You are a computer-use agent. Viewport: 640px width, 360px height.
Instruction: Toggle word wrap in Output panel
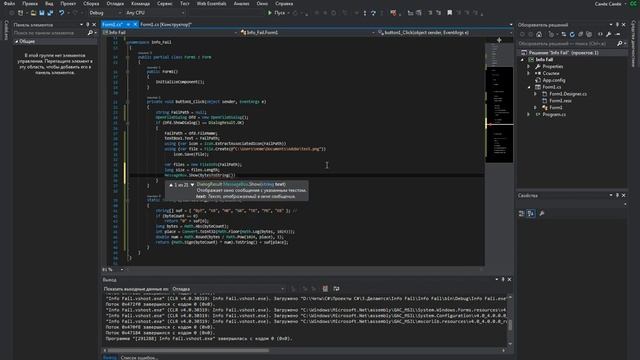pyautogui.click(x=336, y=289)
